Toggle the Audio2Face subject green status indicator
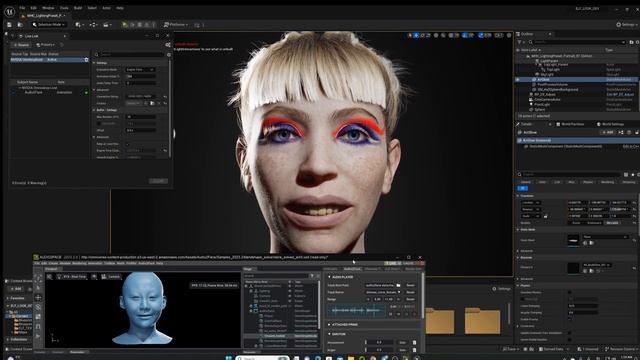640x360 pixels. [x=86, y=93]
